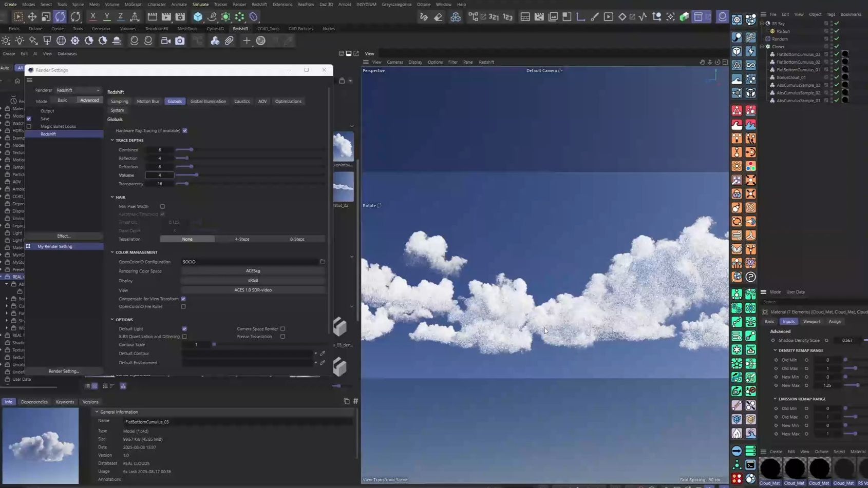The image size is (868, 488).
Task: Click the Render View clapperboard icon
Action: point(153,16)
